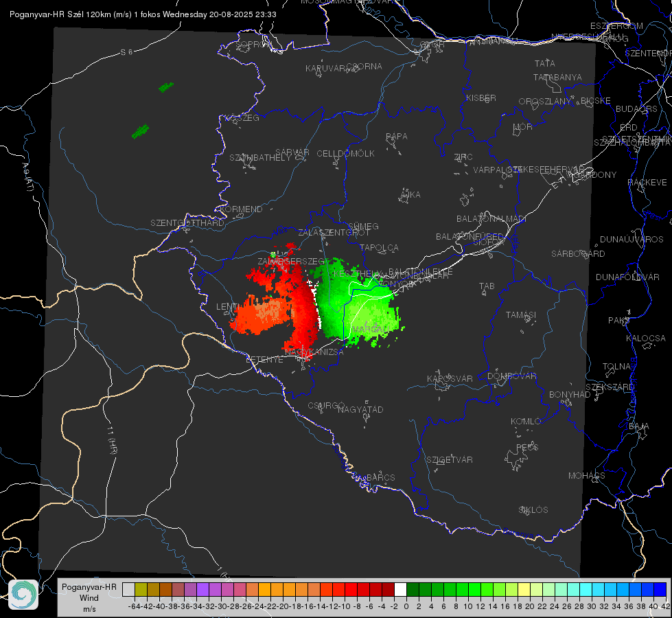
Task: Click the 11 (HR) road label
Action: (x=111, y=440)
